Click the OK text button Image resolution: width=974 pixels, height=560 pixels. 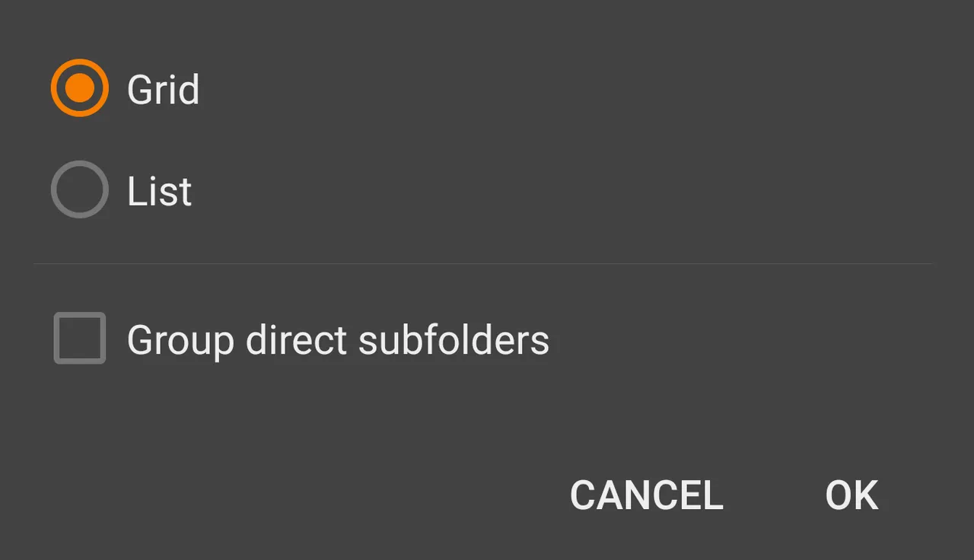851,495
